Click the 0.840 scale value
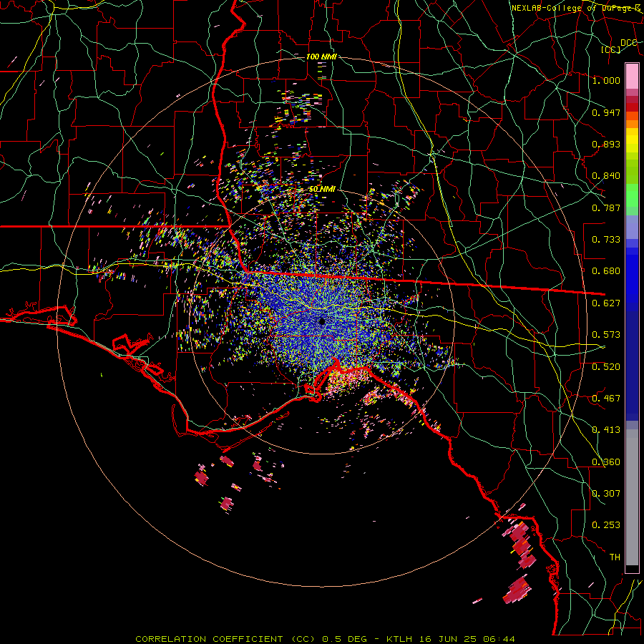The width and height of the screenshot is (644, 644). 606,176
